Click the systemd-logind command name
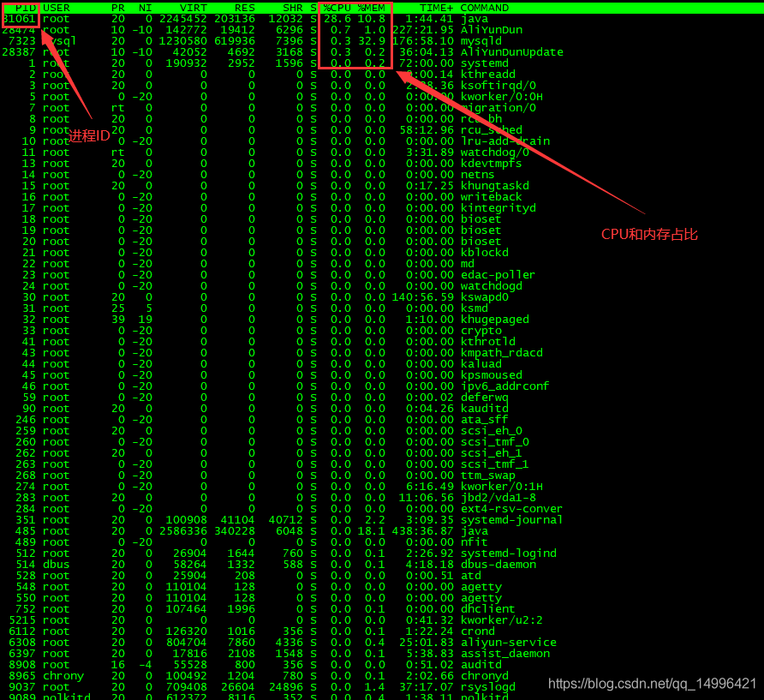Viewport: 764px width, 700px height. [x=509, y=553]
